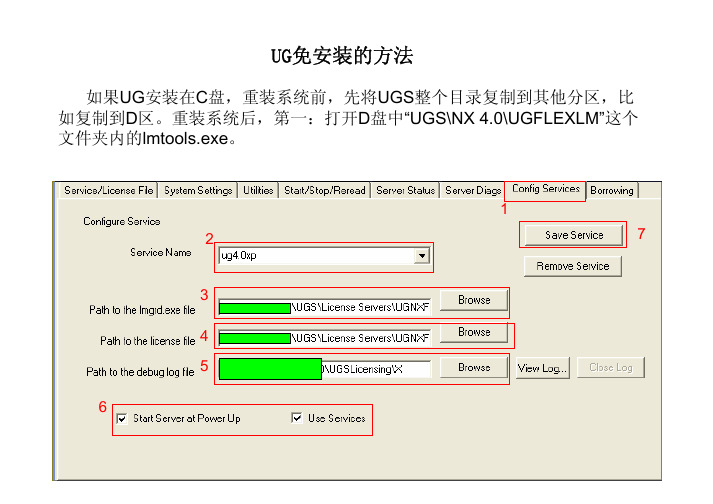Image resolution: width=713 pixels, height=504 pixels.
Task: Browse for the lmgrd.exe file path
Action: pyautogui.click(x=474, y=300)
